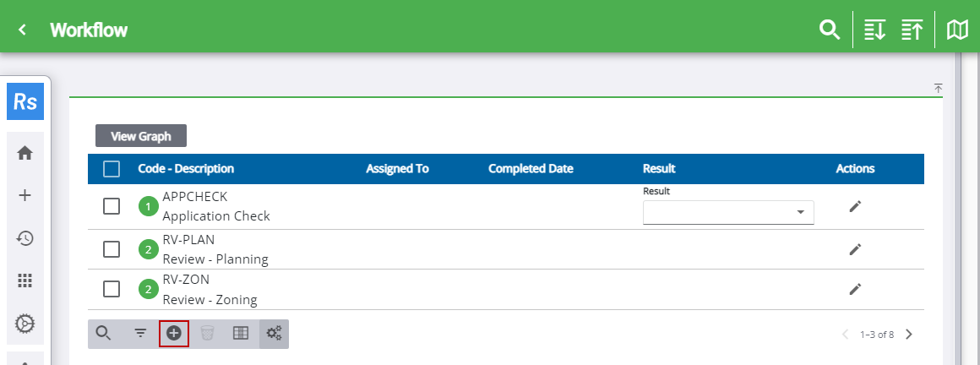The height and width of the screenshot is (365, 980).
Task: Tick the APPCHECK row checkbox
Action: point(112,207)
